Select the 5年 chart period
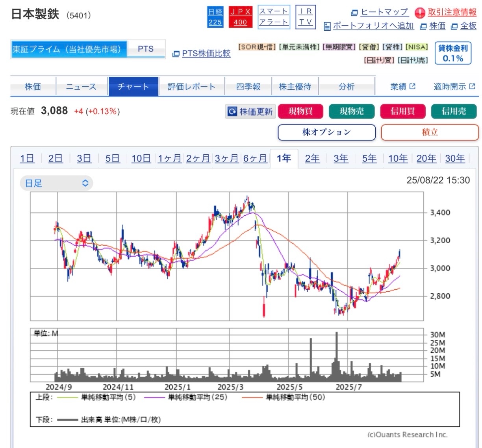 click(369, 159)
